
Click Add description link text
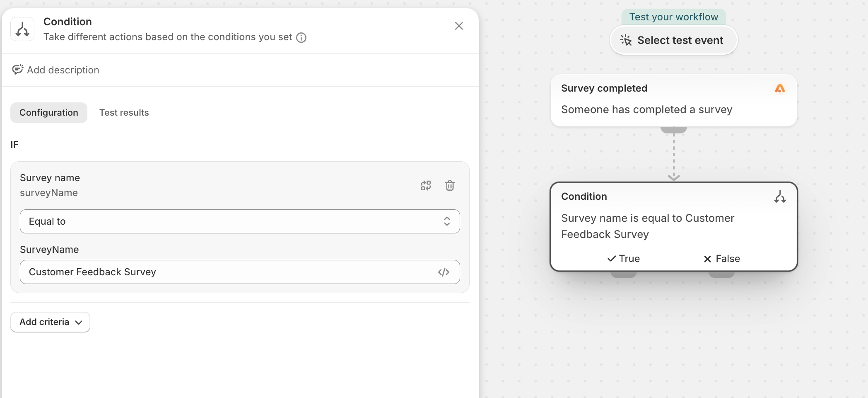point(63,70)
